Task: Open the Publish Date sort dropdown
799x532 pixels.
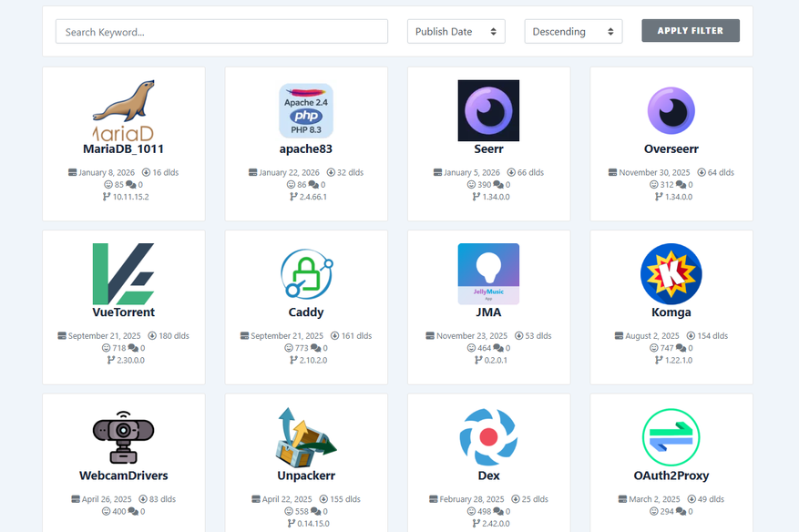Action: coord(456,32)
